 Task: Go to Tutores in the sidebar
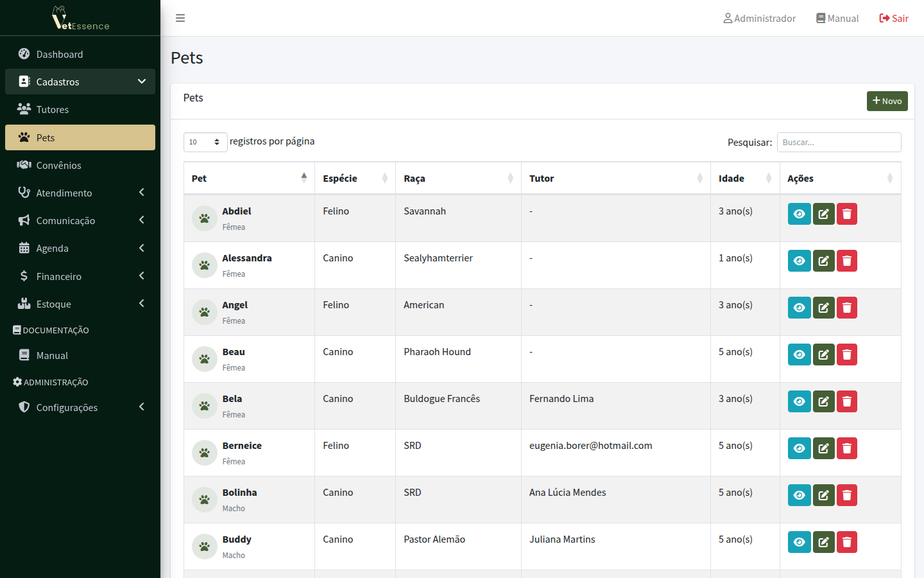80,109
